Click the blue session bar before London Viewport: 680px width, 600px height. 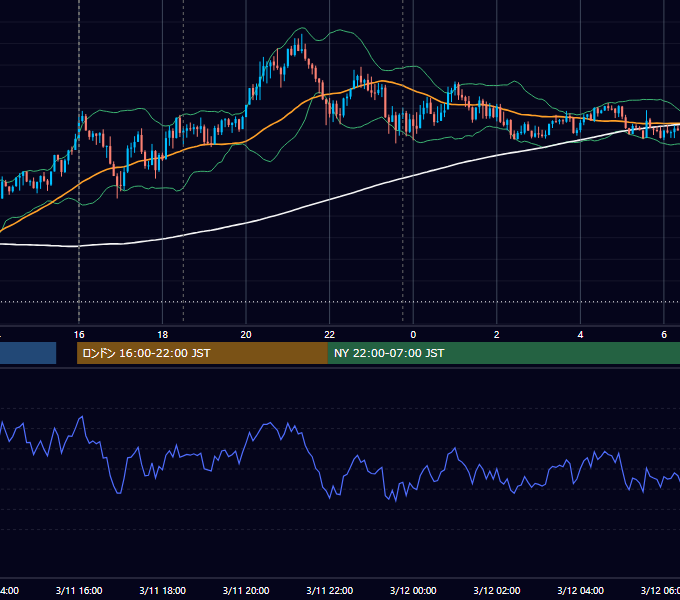28,353
